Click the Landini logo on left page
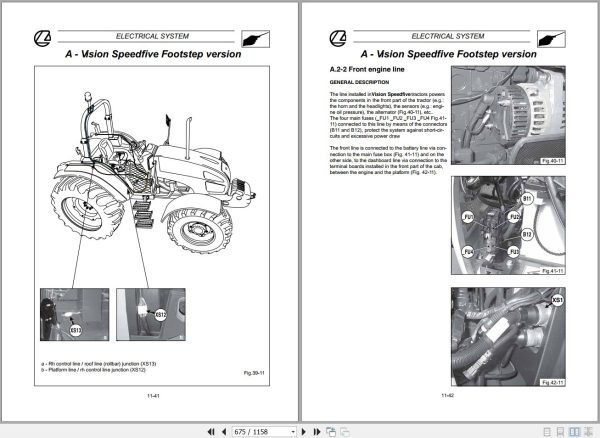The width and height of the screenshot is (600, 438). [x=42, y=38]
